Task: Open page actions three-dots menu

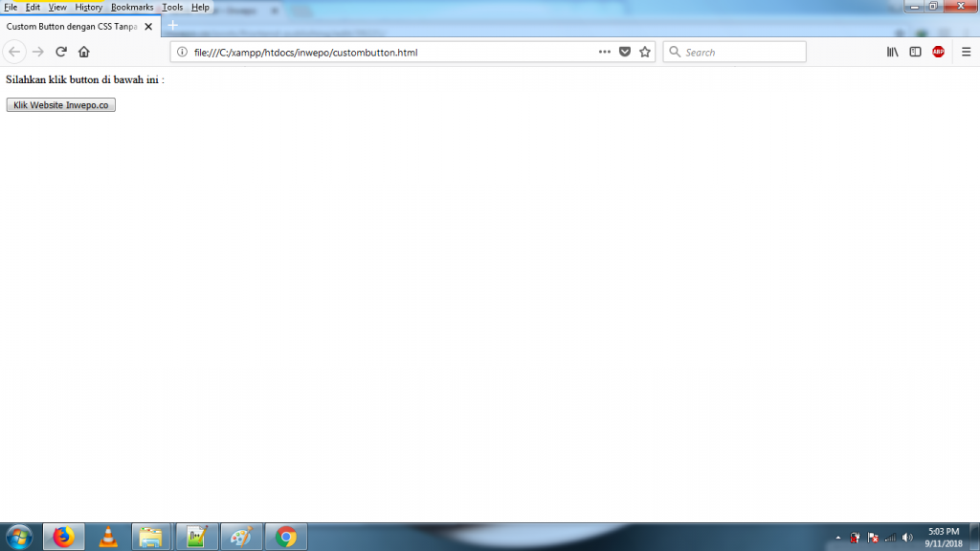Action: tap(605, 52)
